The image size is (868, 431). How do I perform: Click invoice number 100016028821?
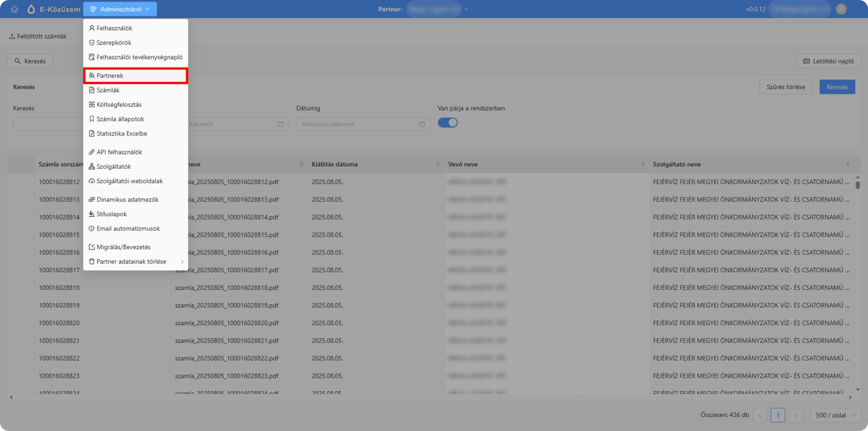point(59,341)
